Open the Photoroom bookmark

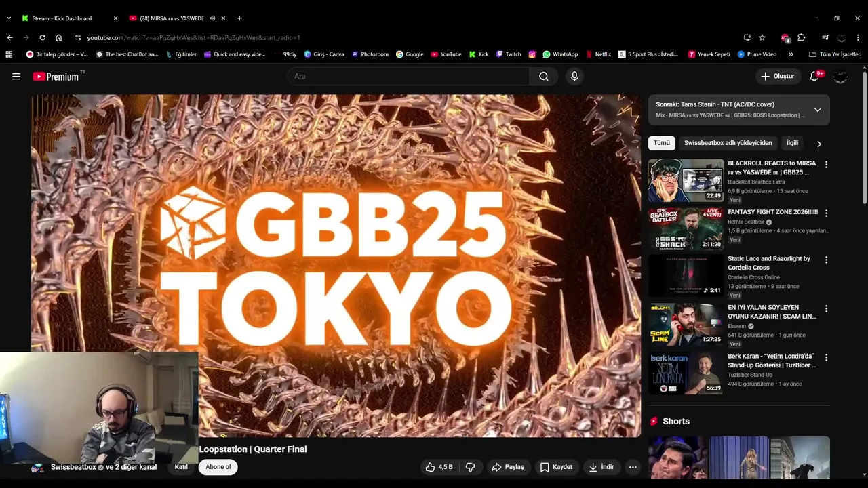370,54
